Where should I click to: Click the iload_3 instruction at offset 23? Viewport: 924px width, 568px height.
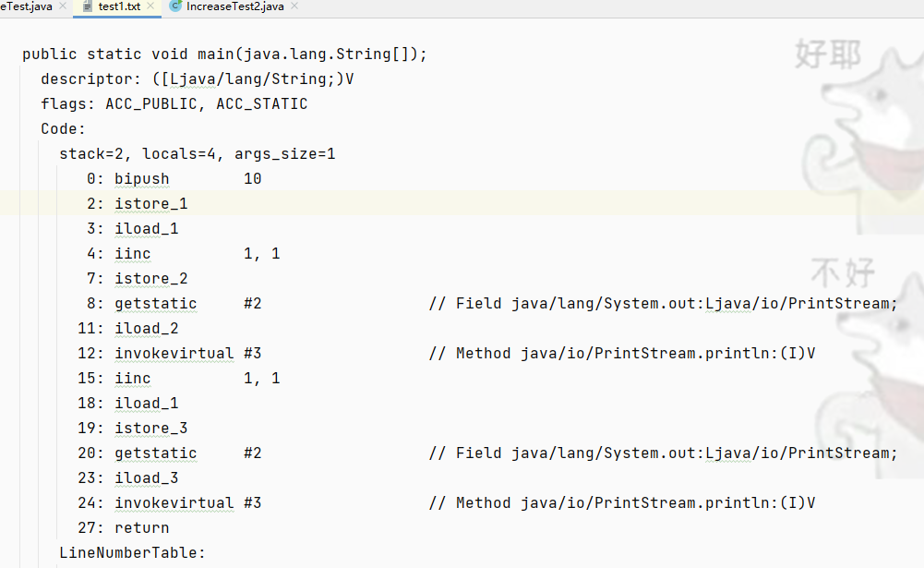point(146,477)
